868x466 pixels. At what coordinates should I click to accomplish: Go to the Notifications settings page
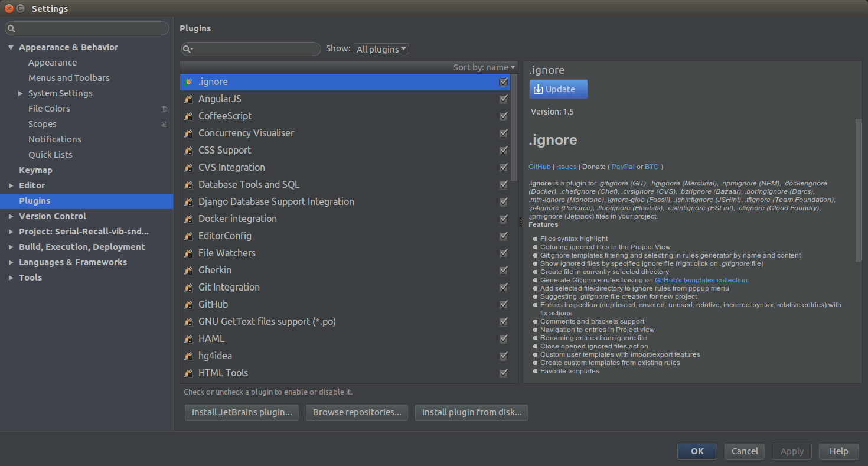point(55,139)
